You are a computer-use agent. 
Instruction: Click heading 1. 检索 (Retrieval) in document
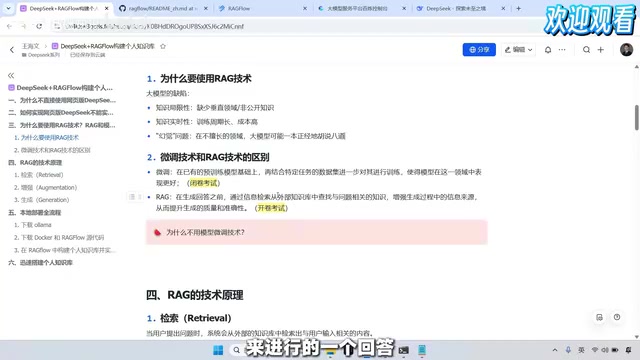189,318
